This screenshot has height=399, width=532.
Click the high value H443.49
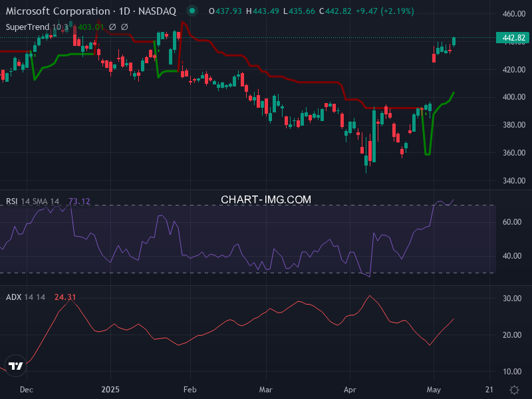coord(263,11)
